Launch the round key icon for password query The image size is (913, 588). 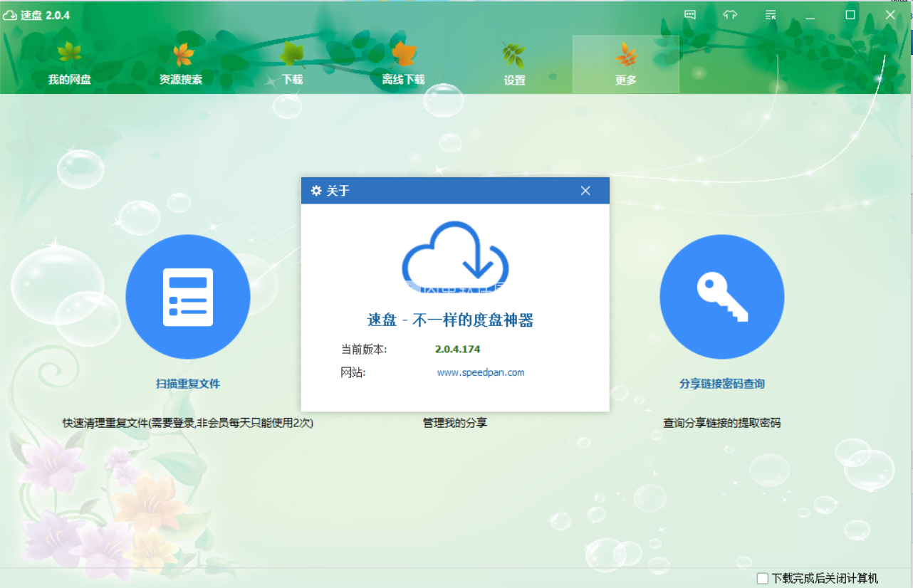click(722, 297)
